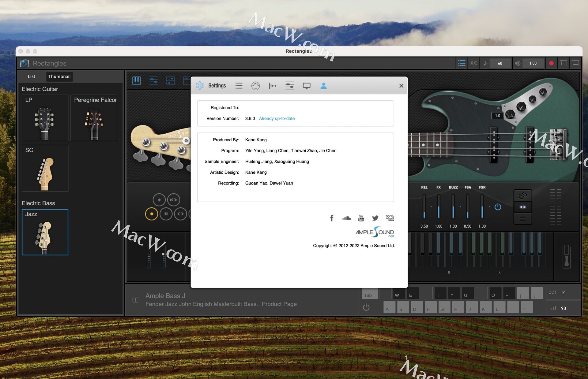
Task: Open the user account settings tab
Action: tap(323, 86)
